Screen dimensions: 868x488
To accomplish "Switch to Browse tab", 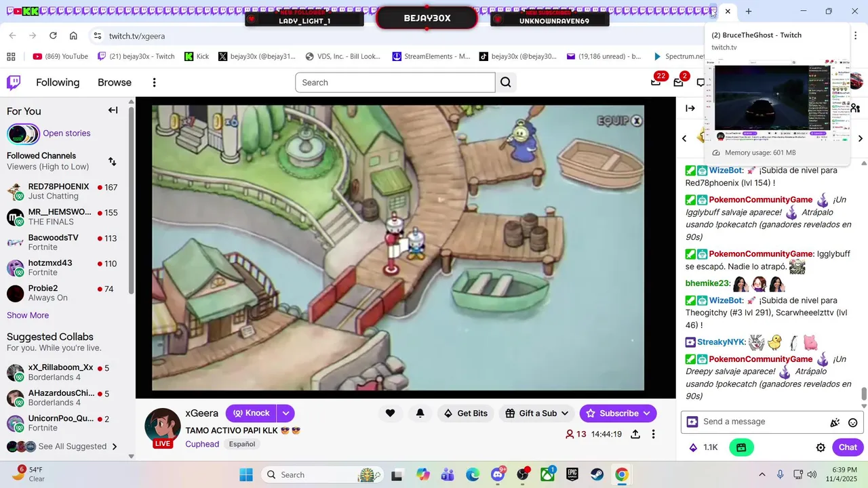I will click(115, 83).
